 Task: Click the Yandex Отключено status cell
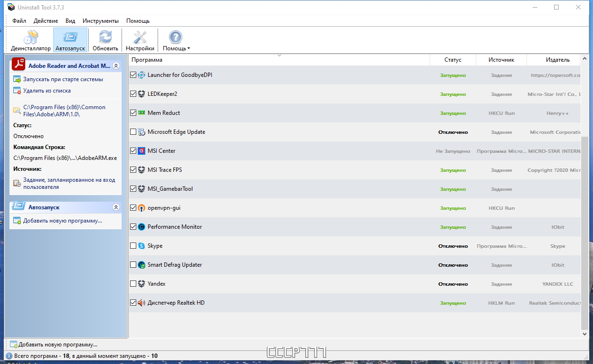click(453, 284)
